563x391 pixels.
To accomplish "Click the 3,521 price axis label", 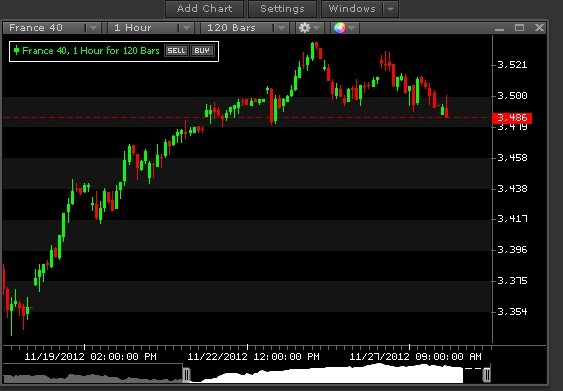I will (512, 65).
